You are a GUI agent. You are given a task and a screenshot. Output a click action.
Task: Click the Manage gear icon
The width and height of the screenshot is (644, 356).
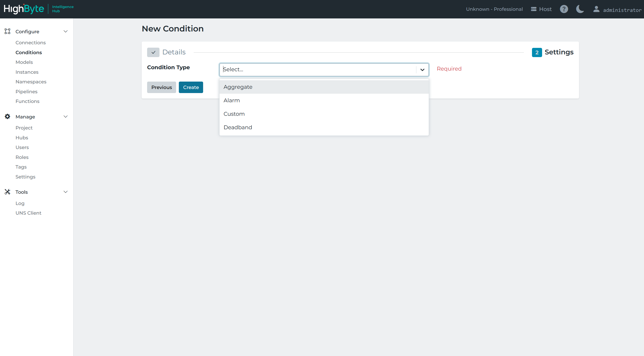point(7,116)
